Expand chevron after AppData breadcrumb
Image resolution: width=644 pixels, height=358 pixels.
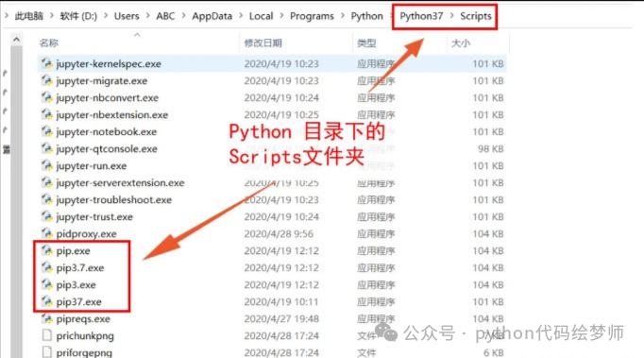(x=241, y=16)
